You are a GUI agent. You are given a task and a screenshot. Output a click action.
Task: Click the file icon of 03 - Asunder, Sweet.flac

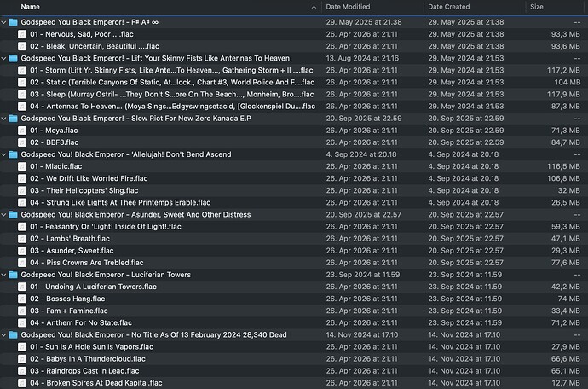tap(22, 251)
